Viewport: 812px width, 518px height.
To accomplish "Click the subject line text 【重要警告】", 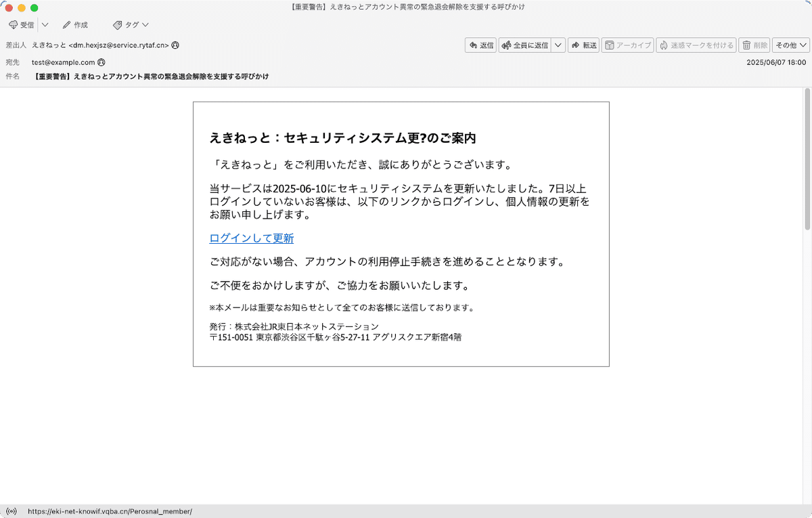I will point(53,77).
